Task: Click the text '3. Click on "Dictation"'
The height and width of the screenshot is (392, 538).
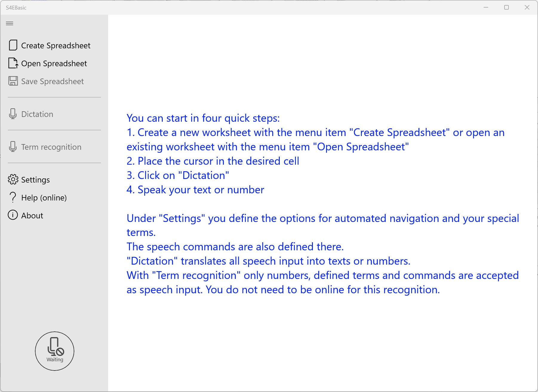Action: (178, 175)
